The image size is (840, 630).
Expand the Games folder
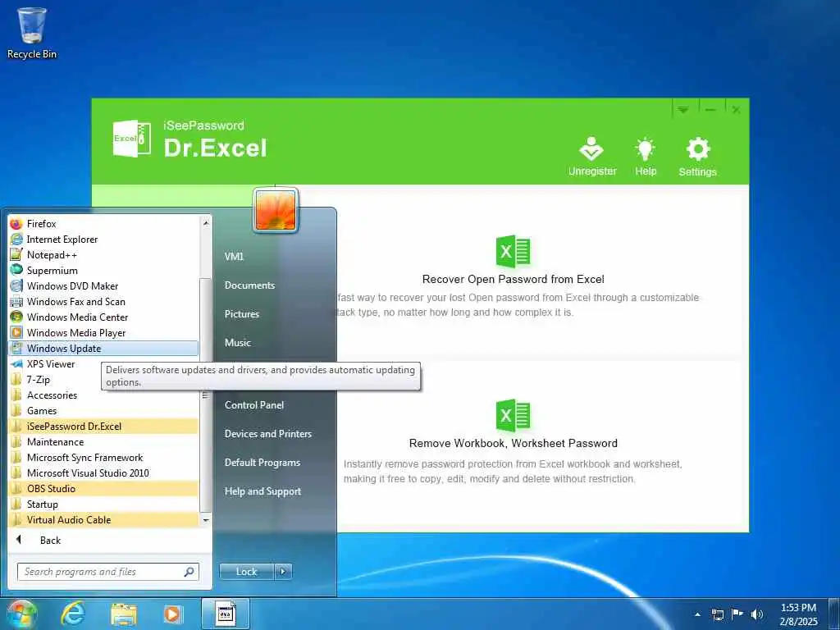(103, 410)
